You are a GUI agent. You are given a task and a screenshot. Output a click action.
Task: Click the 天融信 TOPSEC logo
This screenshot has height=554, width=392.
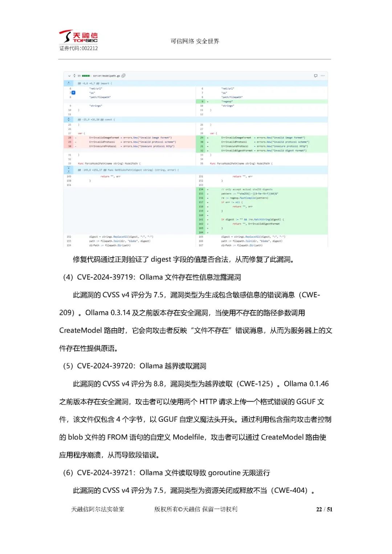[78, 37]
